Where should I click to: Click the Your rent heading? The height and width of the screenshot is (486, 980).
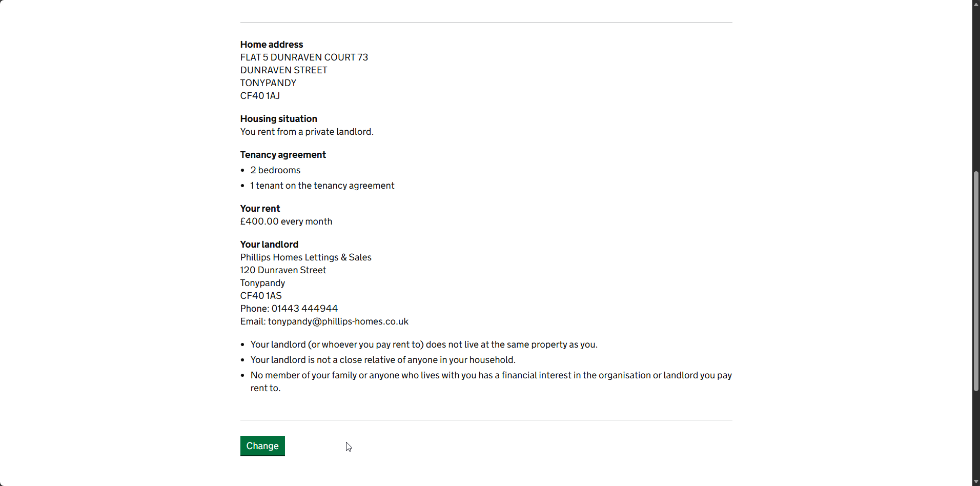pos(260,209)
